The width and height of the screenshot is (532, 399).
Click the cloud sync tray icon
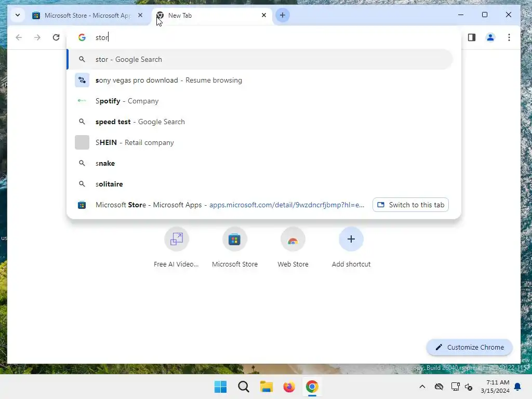coord(439,387)
